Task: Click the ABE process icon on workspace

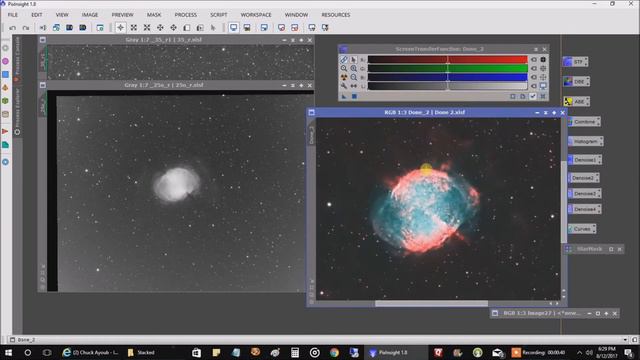Action: [x=577, y=101]
